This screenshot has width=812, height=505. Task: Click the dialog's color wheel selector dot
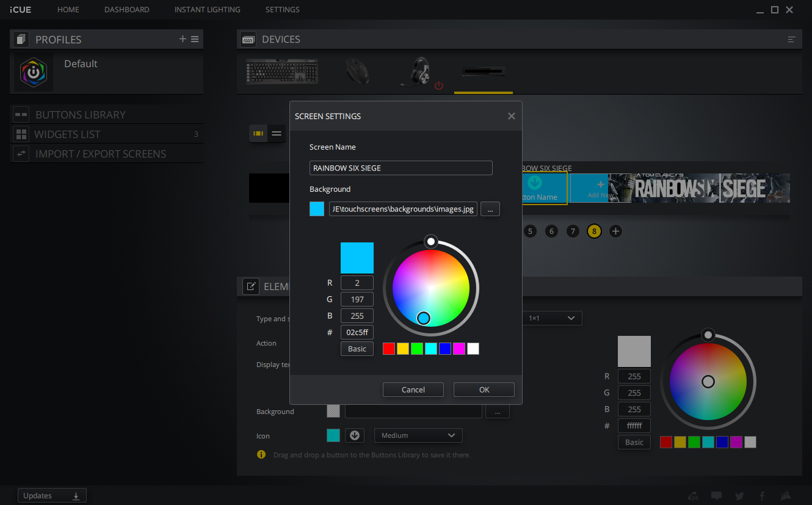pos(424,318)
